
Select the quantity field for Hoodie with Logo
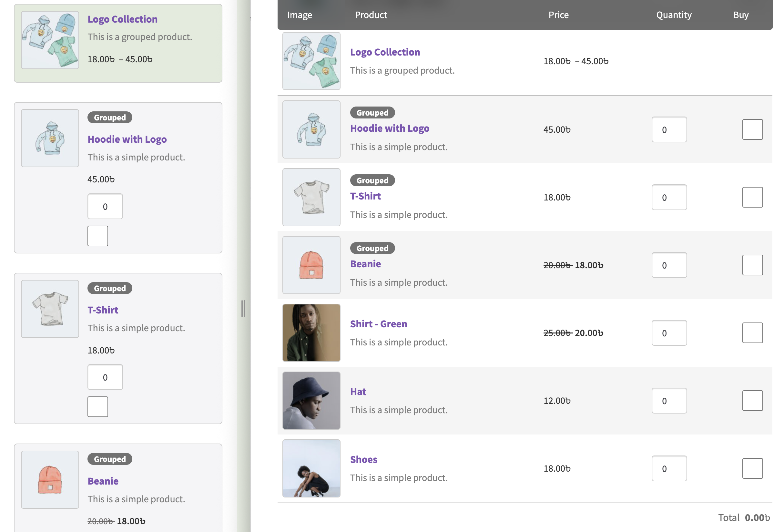click(x=669, y=129)
